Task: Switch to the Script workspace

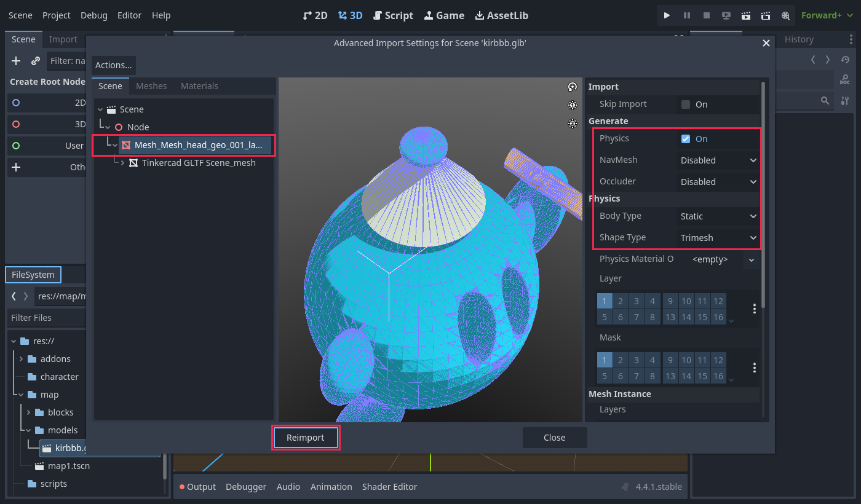Action: (393, 15)
